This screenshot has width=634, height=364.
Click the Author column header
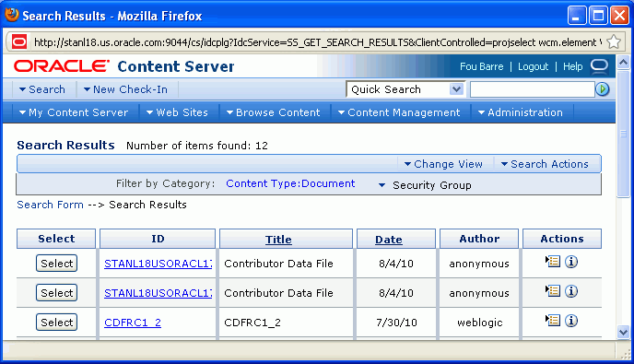coord(479,239)
